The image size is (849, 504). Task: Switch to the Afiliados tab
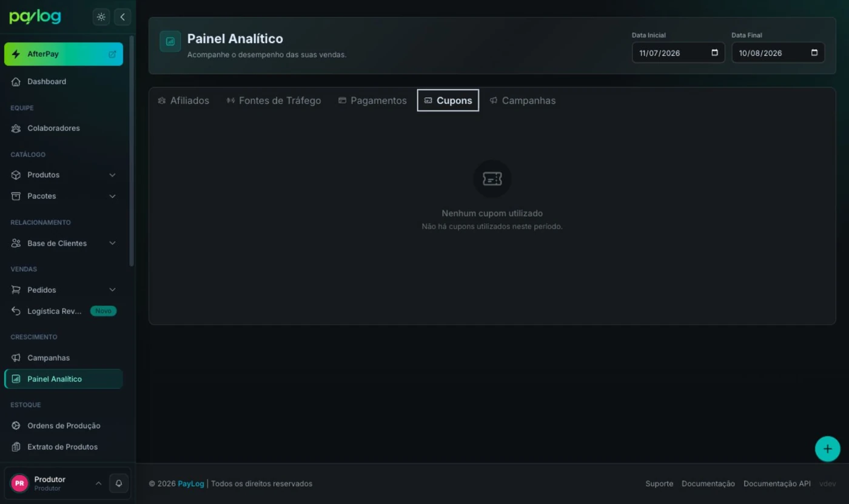click(183, 101)
